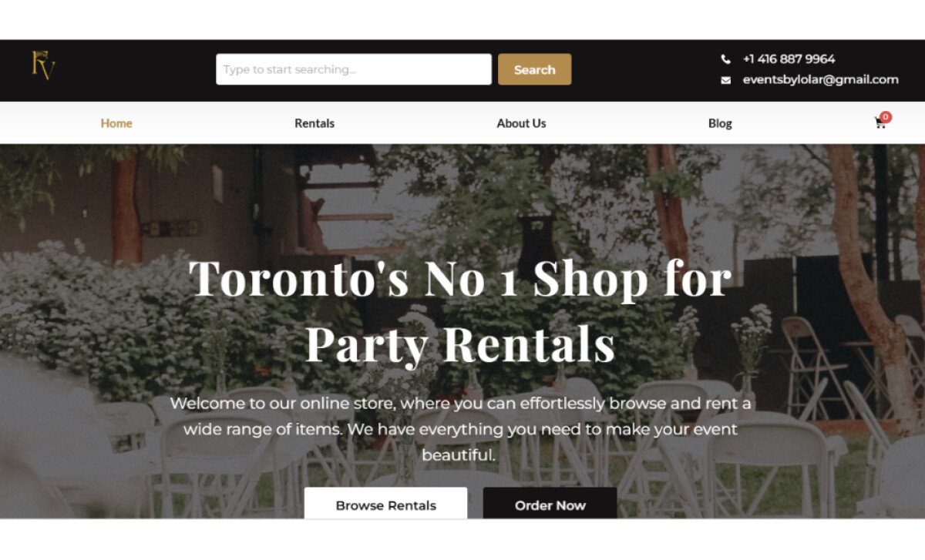Open the eventsbylolar@gmail.com email link
The height and width of the screenshot is (560, 925).
point(820,79)
